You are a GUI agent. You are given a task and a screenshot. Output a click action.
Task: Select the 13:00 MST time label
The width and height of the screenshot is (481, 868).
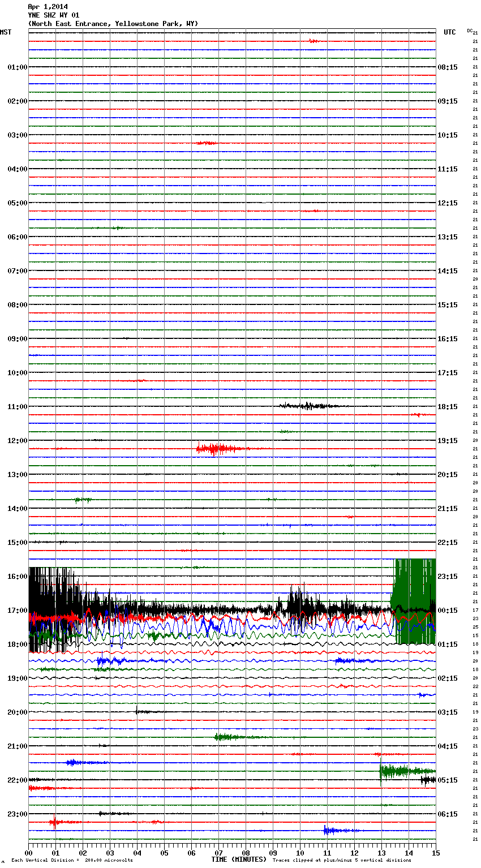(18, 475)
